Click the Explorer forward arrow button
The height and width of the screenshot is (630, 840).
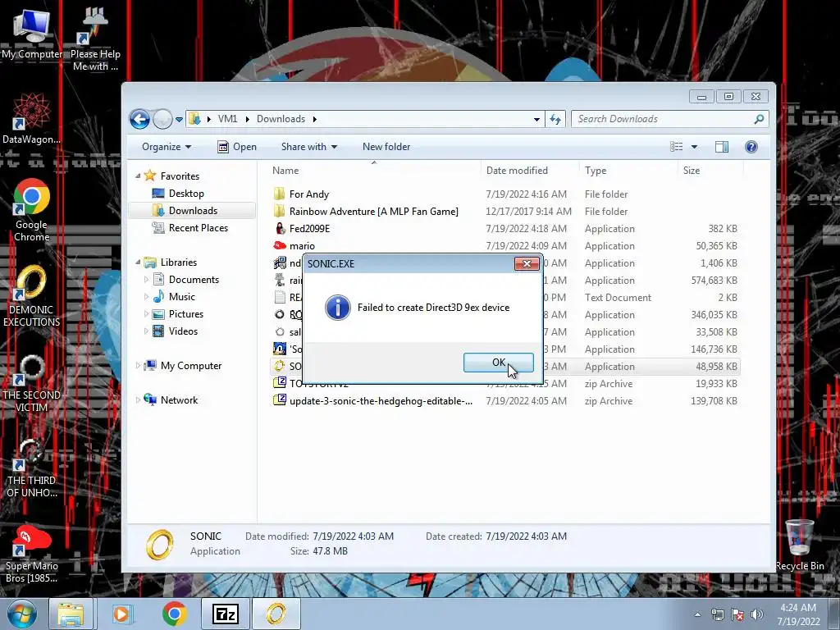[x=162, y=119]
